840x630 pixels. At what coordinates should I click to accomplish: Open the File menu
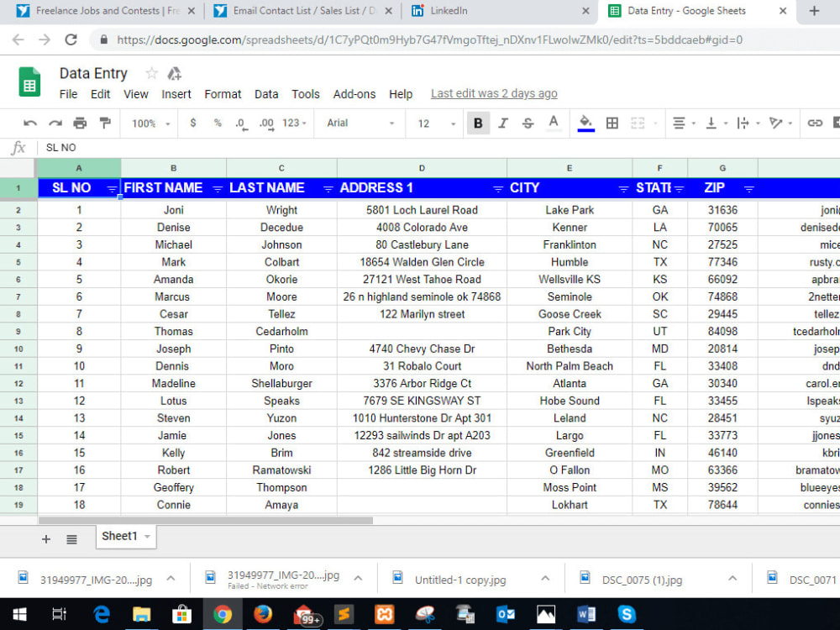coord(68,94)
